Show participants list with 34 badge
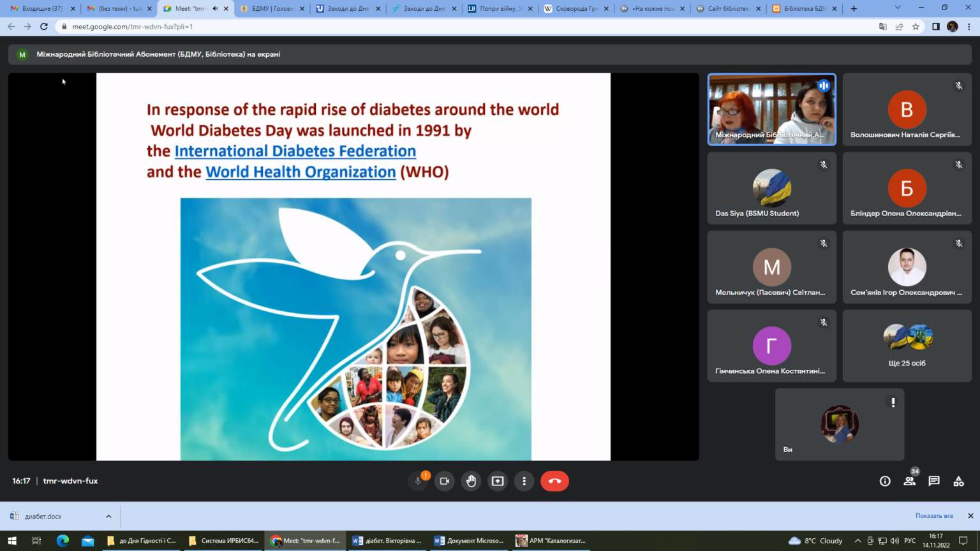 point(909,481)
